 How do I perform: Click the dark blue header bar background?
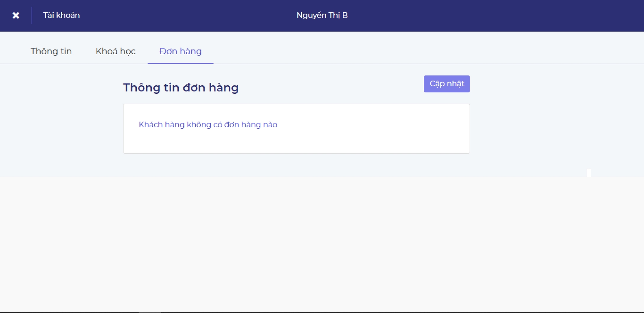pyautogui.click(x=475, y=15)
